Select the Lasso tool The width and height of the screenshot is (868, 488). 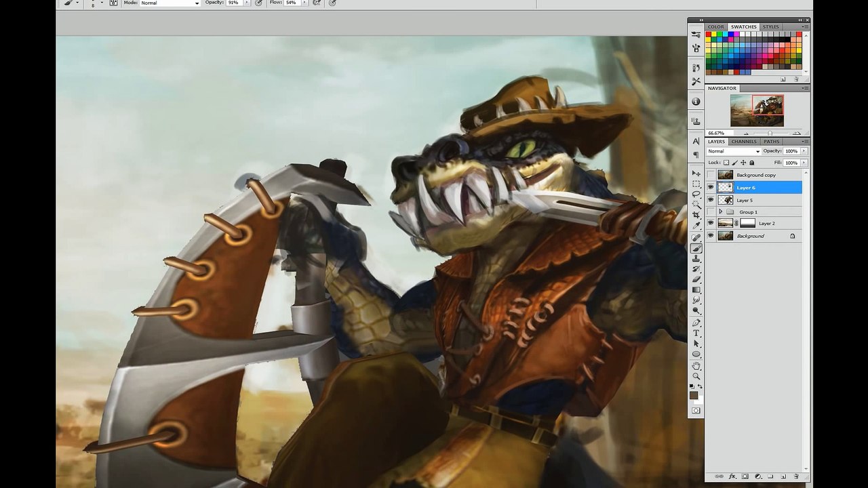tap(696, 194)
